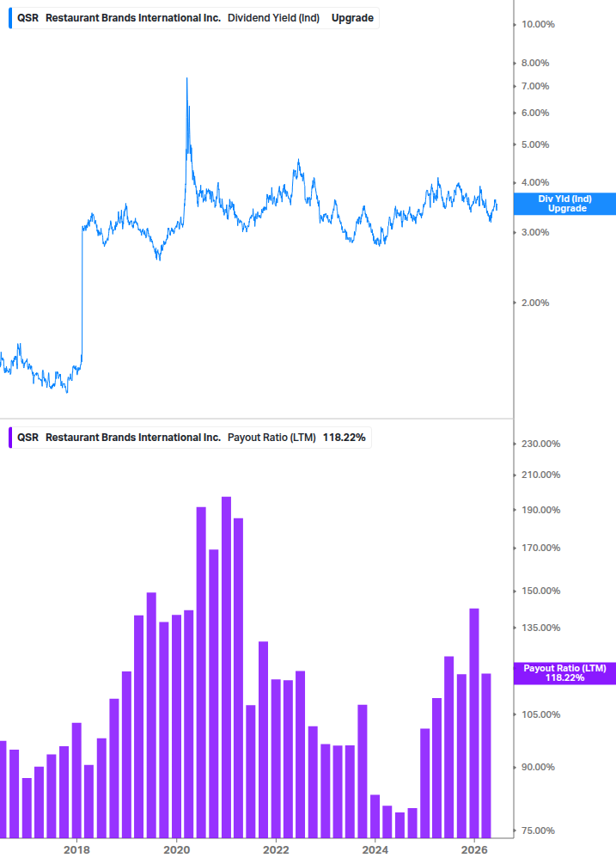The image size is (616, 864).
Task: Click the purple Payout Ratio (LTM) 118.22% axis label
Action: [564, 673]
